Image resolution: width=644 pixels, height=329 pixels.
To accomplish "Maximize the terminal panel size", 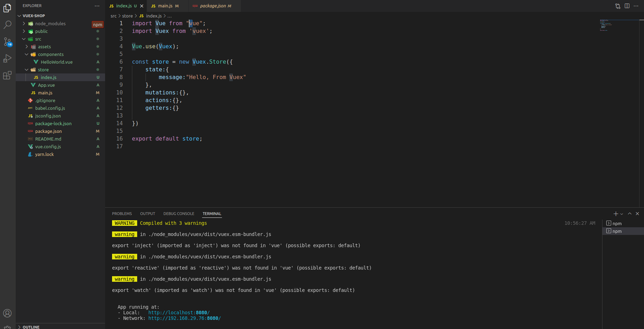I will coord(629,214).
